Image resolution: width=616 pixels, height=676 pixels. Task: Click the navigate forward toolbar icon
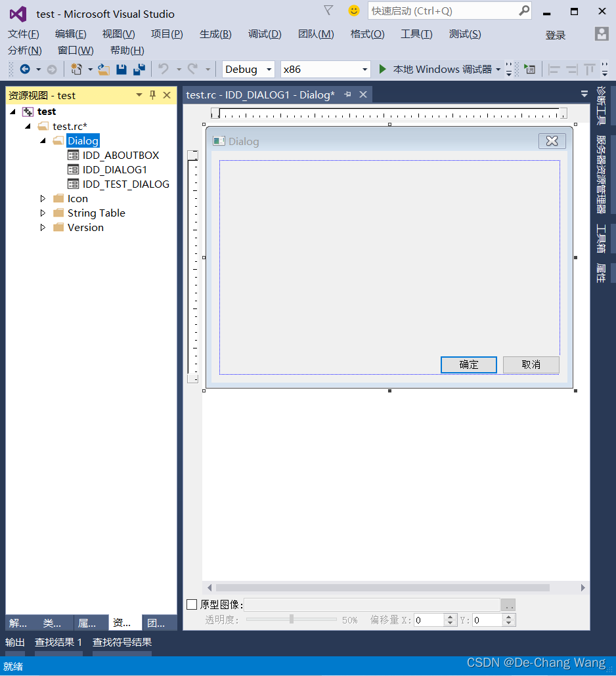point(52,70)
